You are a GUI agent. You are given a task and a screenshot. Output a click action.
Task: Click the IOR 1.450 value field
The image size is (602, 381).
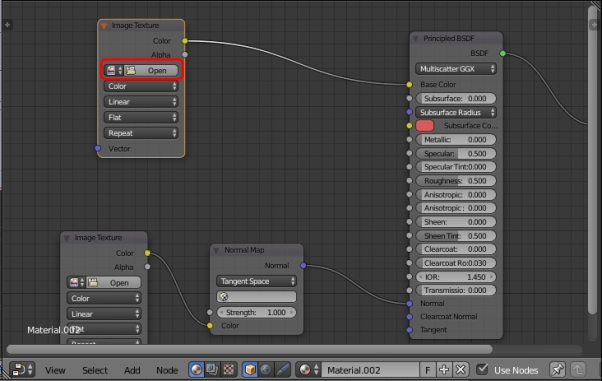[456, 277]
